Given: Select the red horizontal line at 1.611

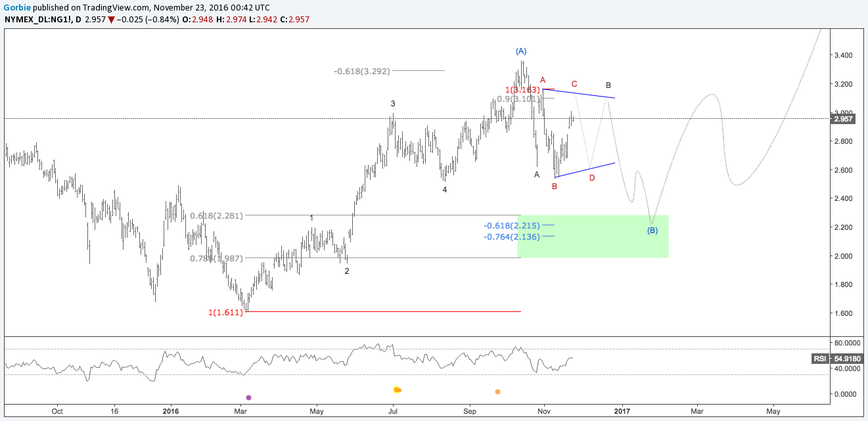Looking at the screenshot, I should click(383, 311).
